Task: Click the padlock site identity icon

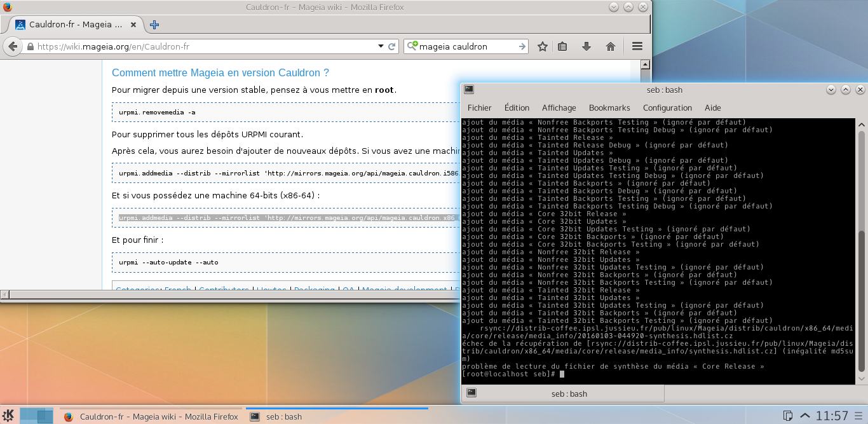Action: (30, 46)
